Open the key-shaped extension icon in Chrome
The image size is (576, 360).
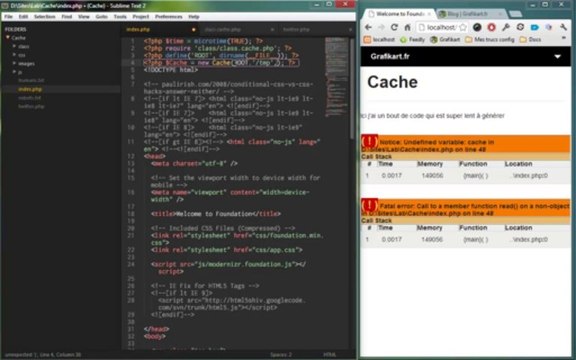(x=506, y=27)
